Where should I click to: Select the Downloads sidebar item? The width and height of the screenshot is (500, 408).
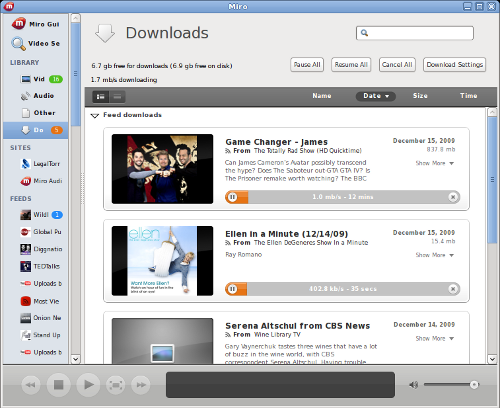pos(36,130)
